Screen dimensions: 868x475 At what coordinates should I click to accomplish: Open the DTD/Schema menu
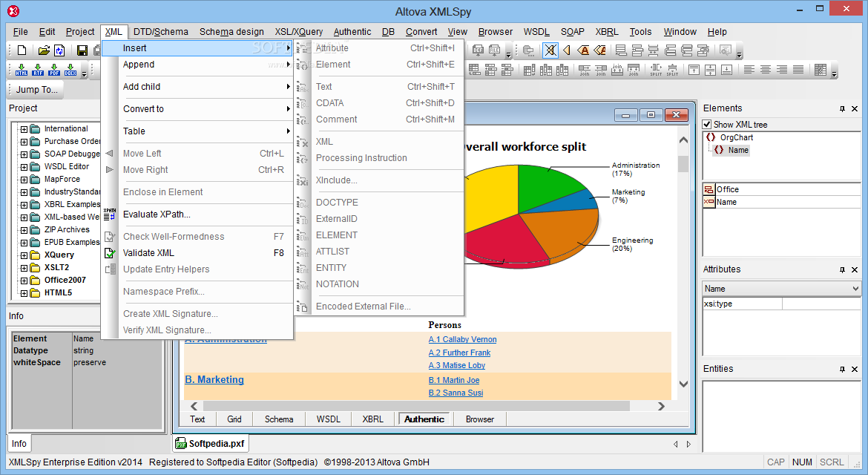point(160,32)
